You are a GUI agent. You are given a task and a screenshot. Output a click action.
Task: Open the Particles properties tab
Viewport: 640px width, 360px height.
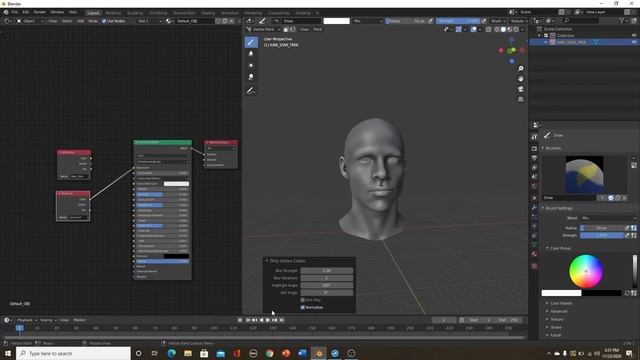534,217
